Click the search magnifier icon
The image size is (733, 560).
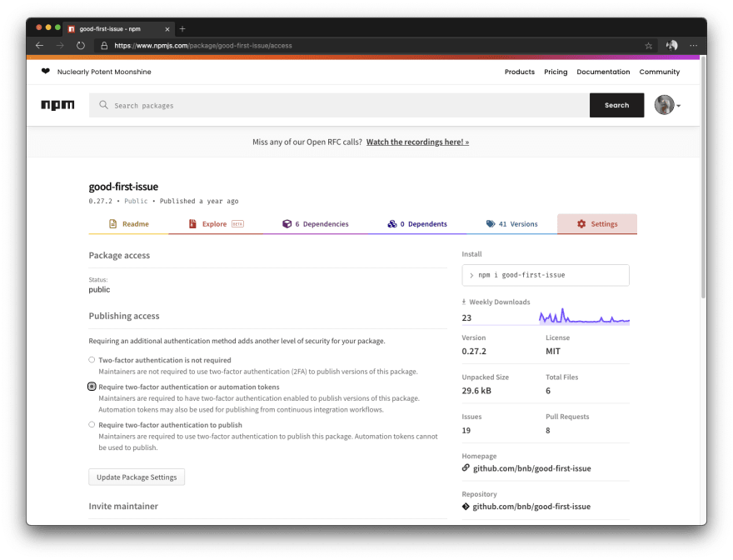(104, 105)
